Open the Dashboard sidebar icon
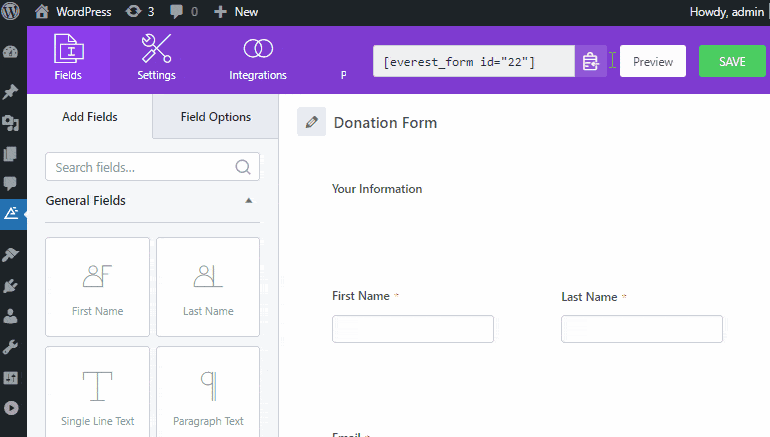770x437 pixels. tap(10, 52)
